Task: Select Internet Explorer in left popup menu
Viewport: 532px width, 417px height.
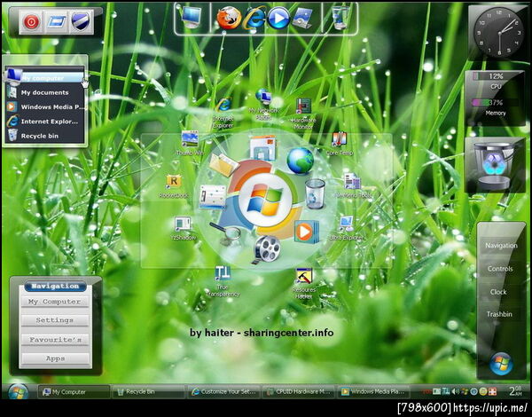Action: [45, 122]
